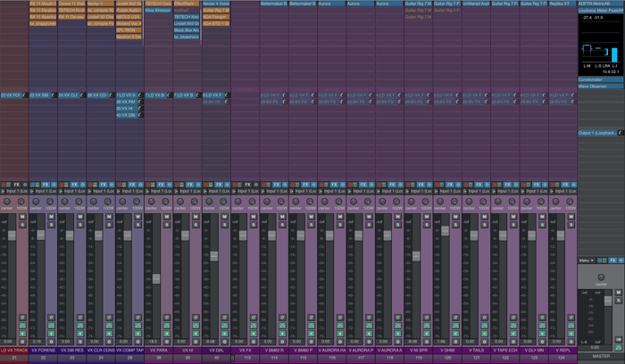This screenshot has width=625, height=364.
Task: Open the routing button on V DLY MN
Action: click(x=543, y=326)
